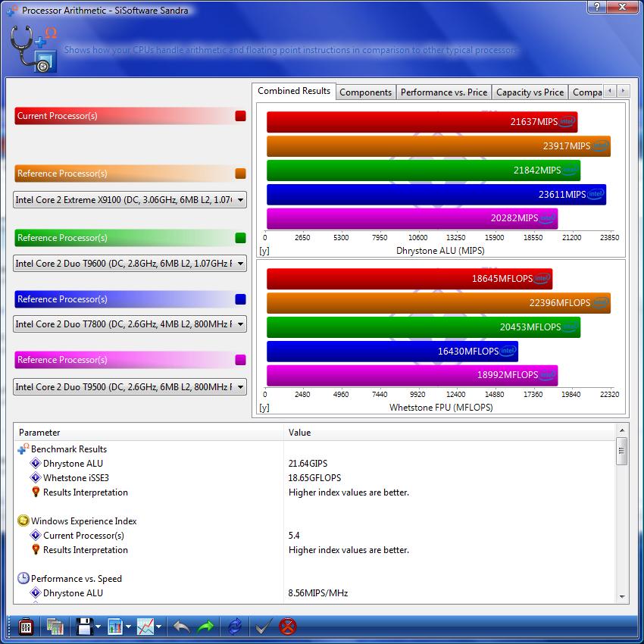Click the bar chart view icon
This screenshot has height=644, width=644.
(x=116, y=627)
